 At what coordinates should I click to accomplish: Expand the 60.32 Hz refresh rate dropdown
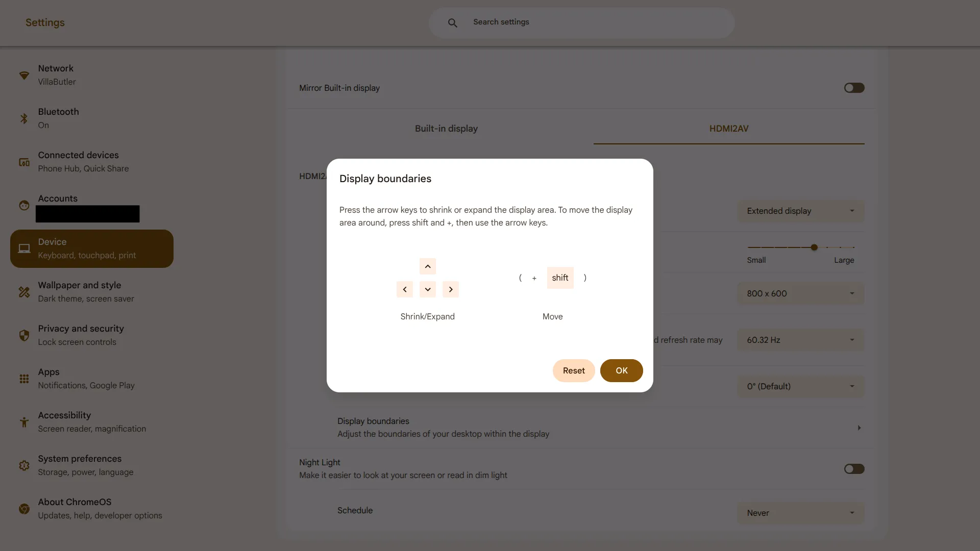[800, 340]
